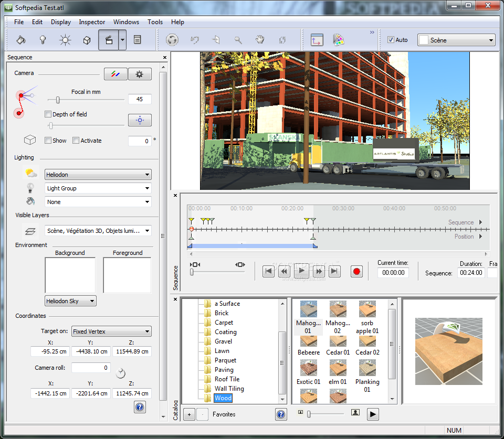The image size is (504, 439).
Task: Select the Objects cube inspector icon
Action: tap(87, 39)
